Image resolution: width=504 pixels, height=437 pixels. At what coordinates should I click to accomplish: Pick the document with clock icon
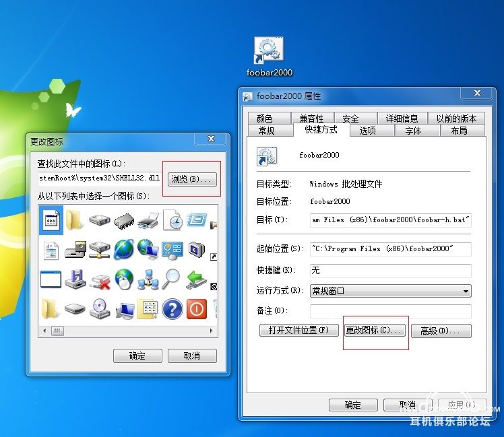pos(172,220)
